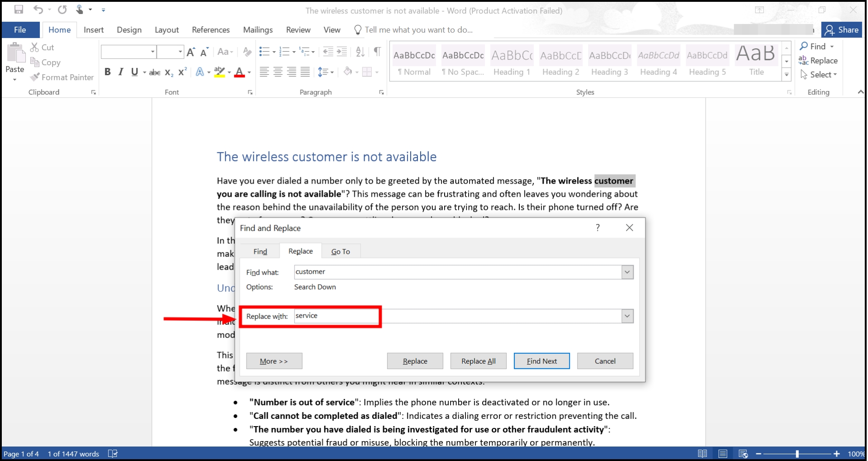868x461 pixels.
Task: Open the Replace with history dropdown
Action: point(626,315)
